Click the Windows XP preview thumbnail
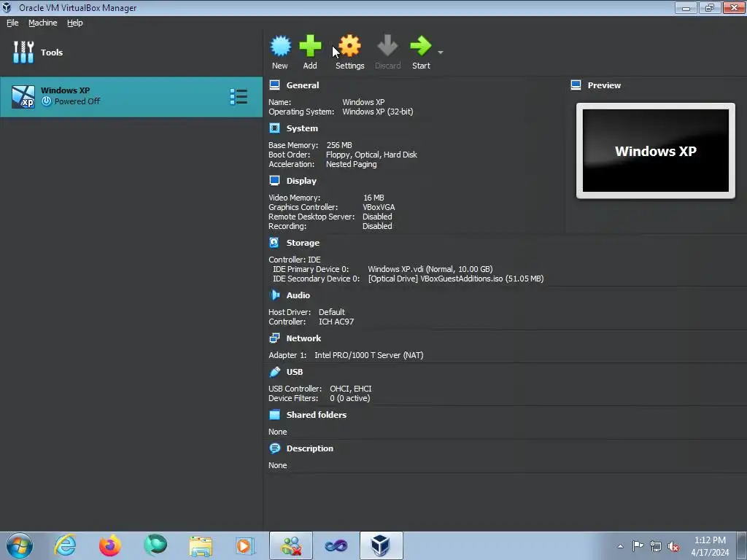Viewport: 747px width, 560px height. pos(656,150)
